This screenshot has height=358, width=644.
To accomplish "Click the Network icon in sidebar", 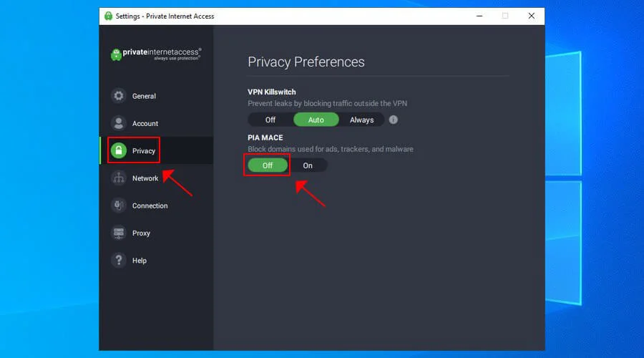I will pos(119,178).
